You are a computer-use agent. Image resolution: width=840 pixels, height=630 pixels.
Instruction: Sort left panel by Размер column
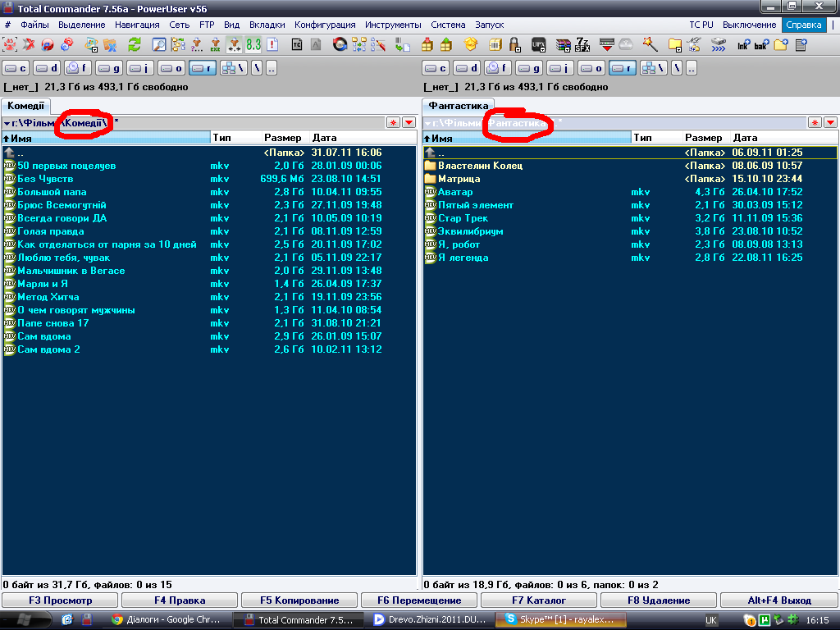coord(282,138)
